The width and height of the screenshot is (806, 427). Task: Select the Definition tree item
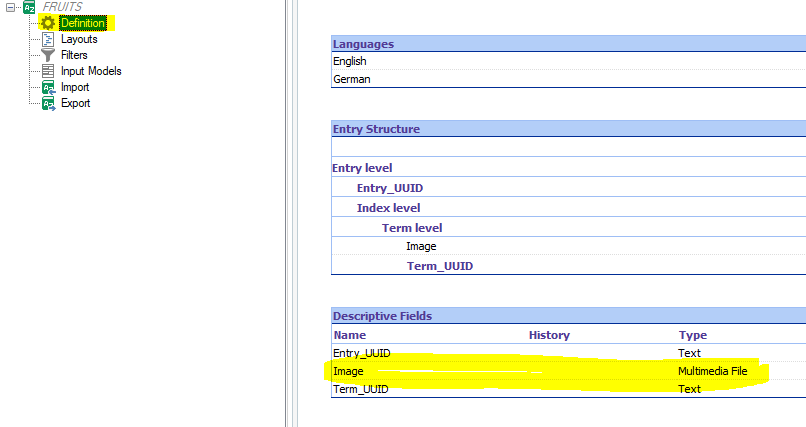pos(82,23)
